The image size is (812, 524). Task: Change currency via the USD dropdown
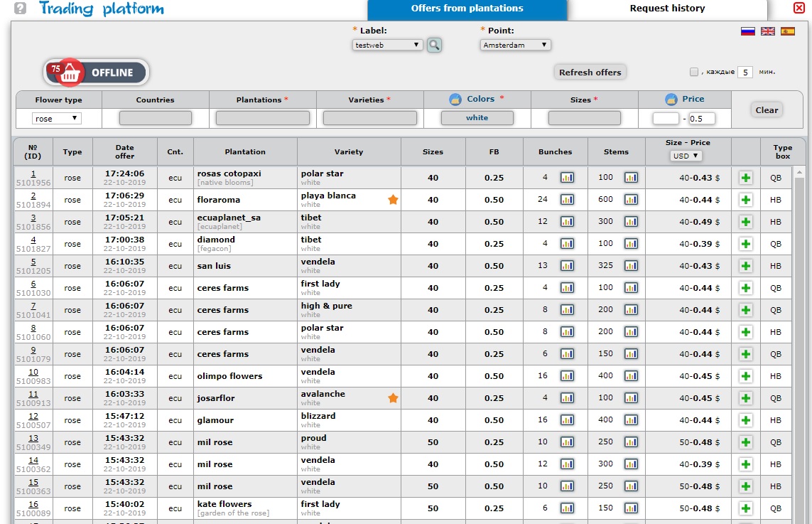[x=686, y=156]
